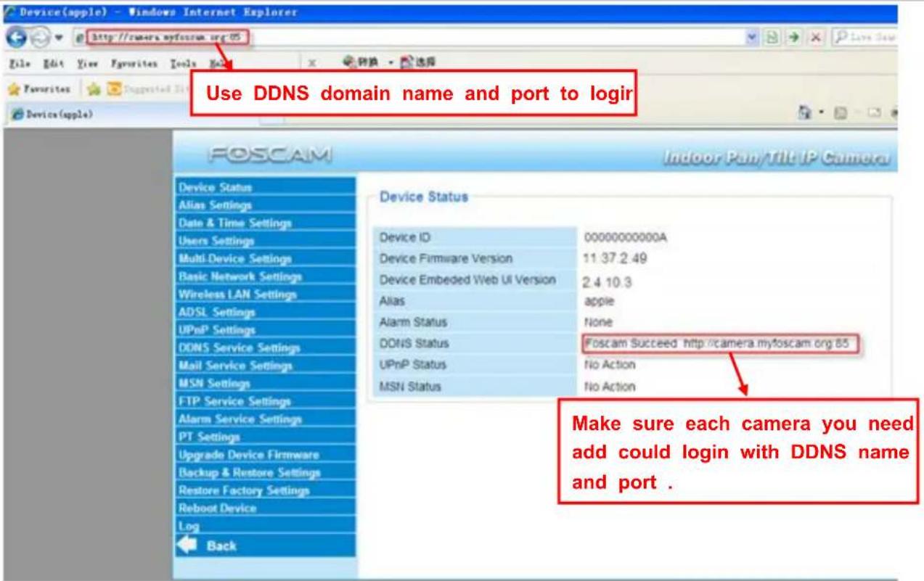
Task: Open Upgrade Device Firmware
Action: 266,455
